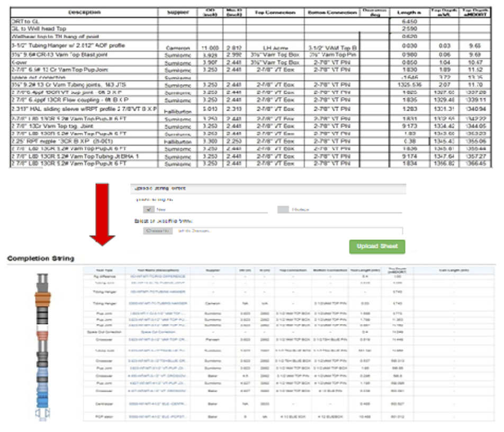Image resolution: width=504 pixels, height=432 pixels.
Task: Click the Cum Length column header
Action: coord(454,271)
